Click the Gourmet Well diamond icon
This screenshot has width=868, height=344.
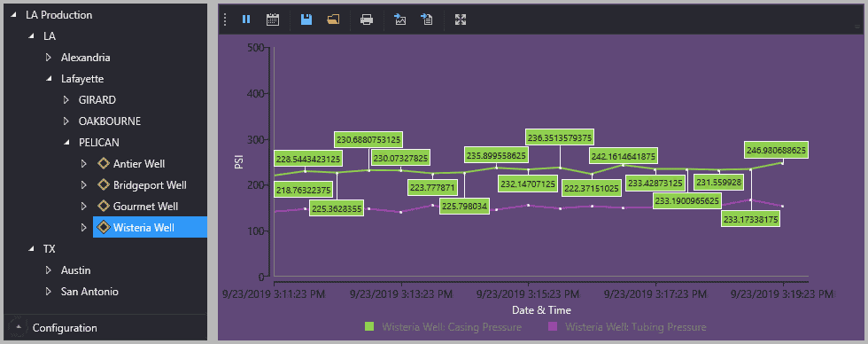tap(103, 206)
